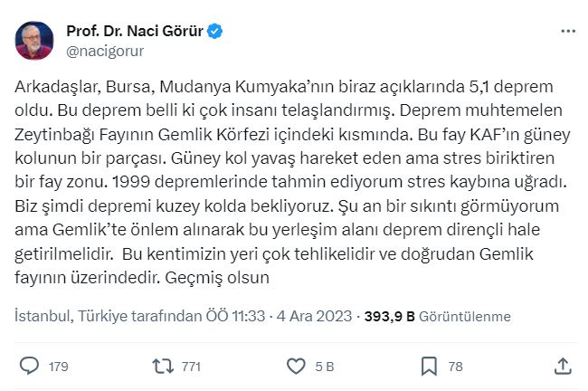
Task: Click the 179 replies count
Action: [58, 367]
